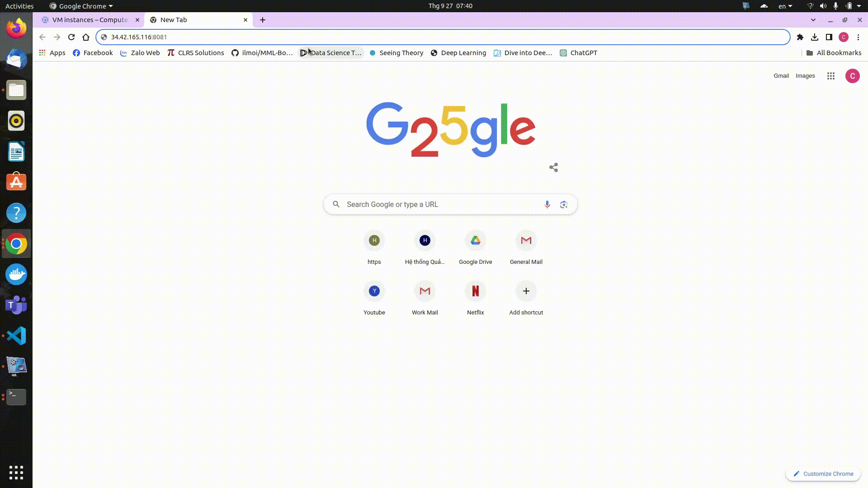Open the Google apps grid icon
The height and width of the screenshot is (488, 868).
pyautogui.click(x=830, y=76)
